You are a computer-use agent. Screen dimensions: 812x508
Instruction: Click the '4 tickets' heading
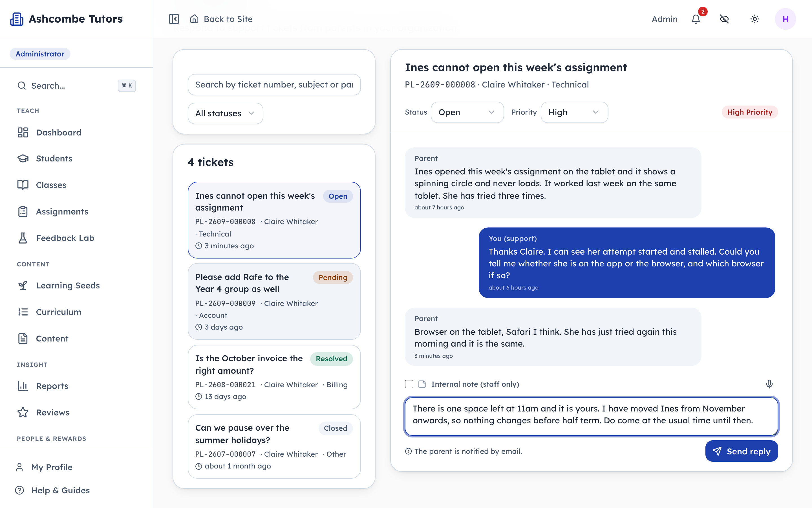(210, 162)
